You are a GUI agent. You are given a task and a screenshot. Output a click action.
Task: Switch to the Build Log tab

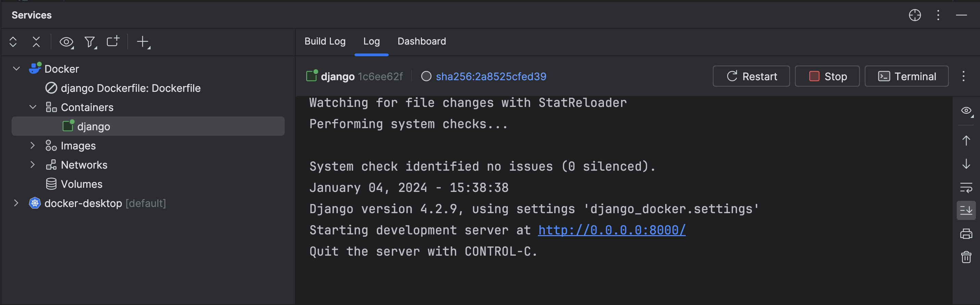tap(324, 41)
